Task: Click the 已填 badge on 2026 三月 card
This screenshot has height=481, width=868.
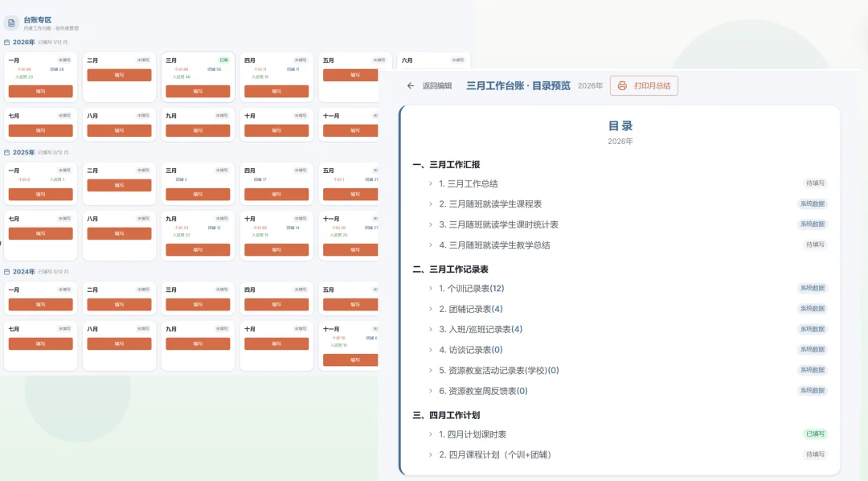Action: coord(223,60)
